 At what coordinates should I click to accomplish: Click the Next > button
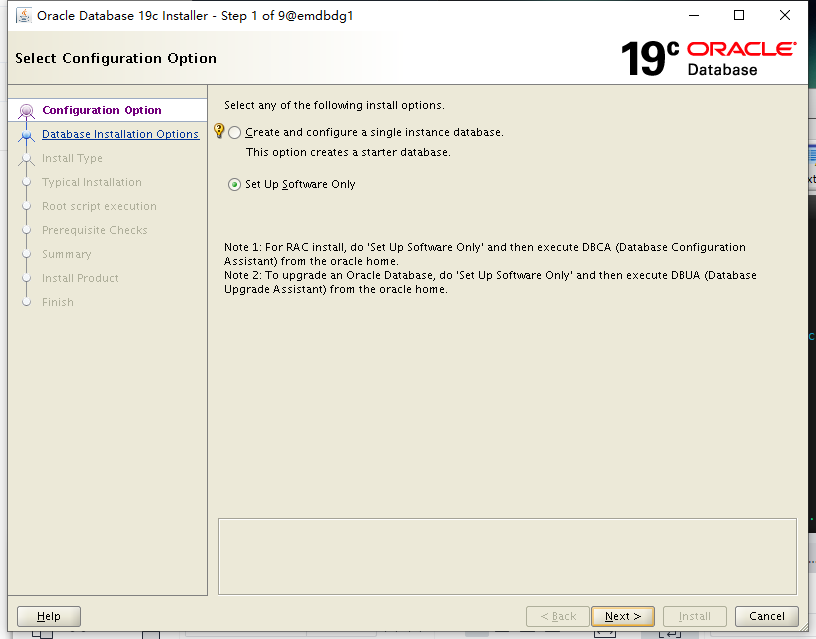click(623, 617)
